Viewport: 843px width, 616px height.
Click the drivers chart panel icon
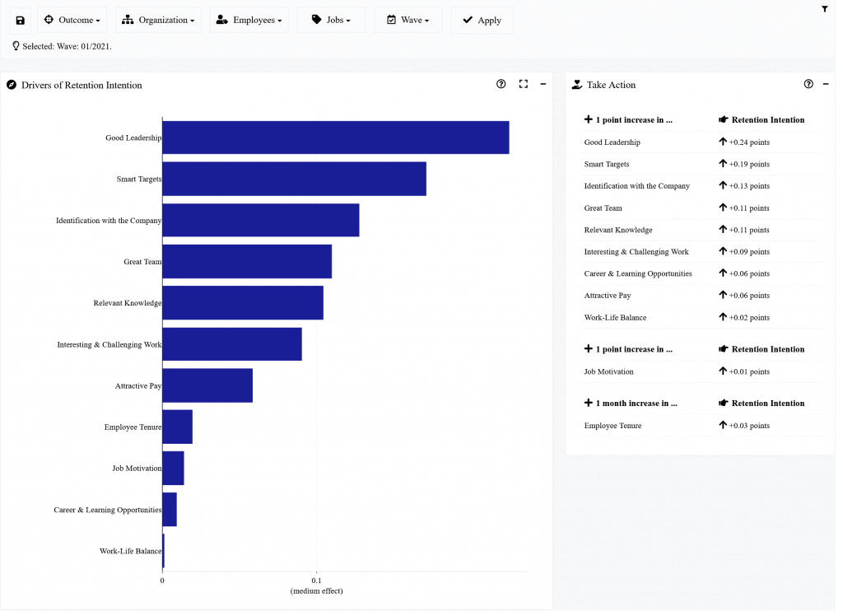coord(11,85)
